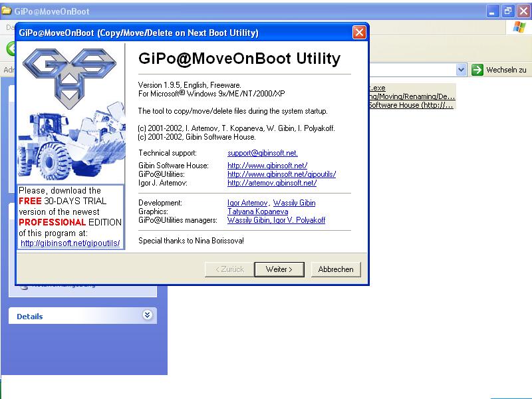This screenshot has height=399, width=532.
Task: Open the gibinsoft.net/gipoutils/ link beside GiPo@Utilities
Action: (281, 174)
